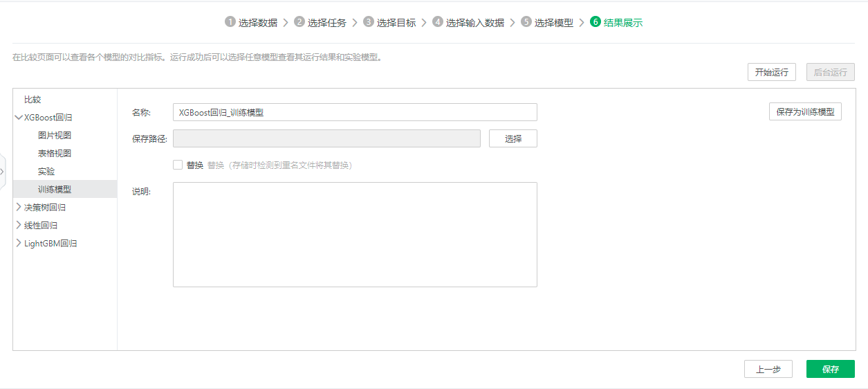Open step 4 选择输入数据
The image size is (868, 389).
[x=468, y=22]
